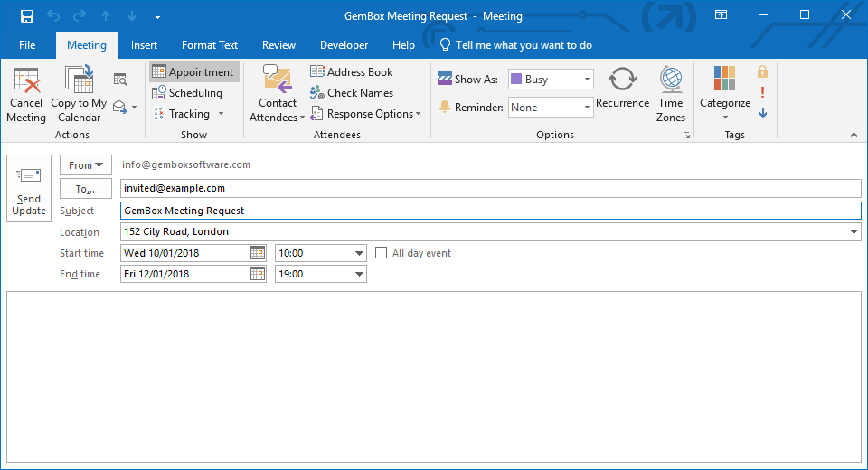Viewport: 868px width, 470px height.
Task: Switch to the Format Text tab
Action: click(x=210, y=45)
